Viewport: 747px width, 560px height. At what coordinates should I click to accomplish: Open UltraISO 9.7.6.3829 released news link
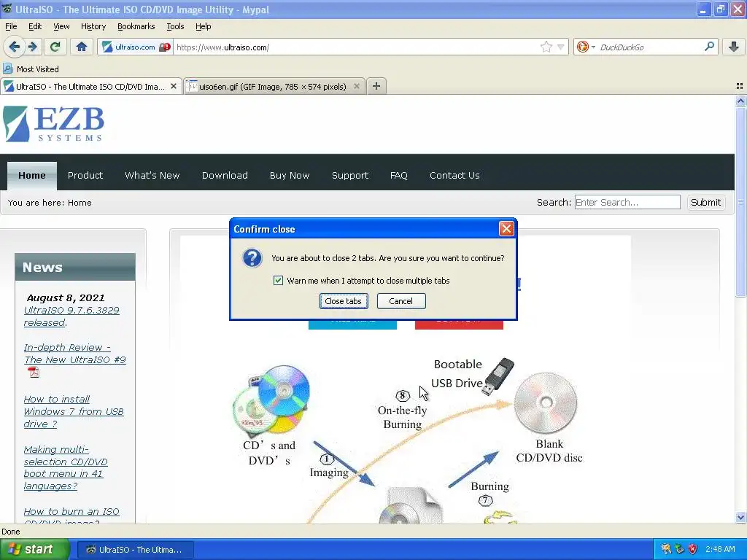71,316
